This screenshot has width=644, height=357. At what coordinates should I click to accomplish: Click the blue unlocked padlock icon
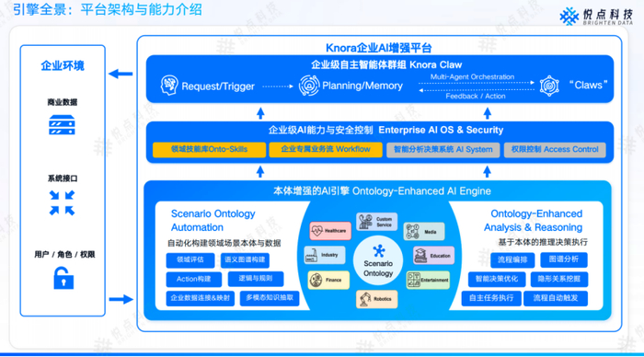[x=63, y=278]
